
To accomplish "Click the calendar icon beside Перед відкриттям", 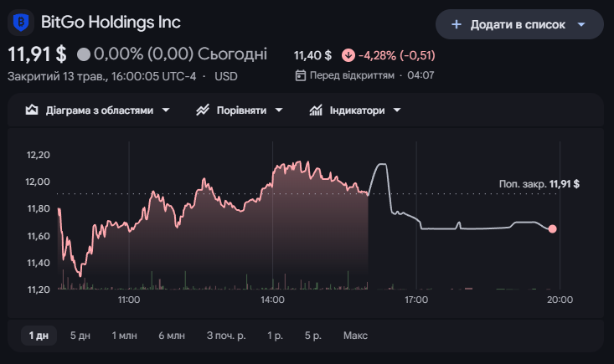I will pyautogui.click(x=301, y=75).
